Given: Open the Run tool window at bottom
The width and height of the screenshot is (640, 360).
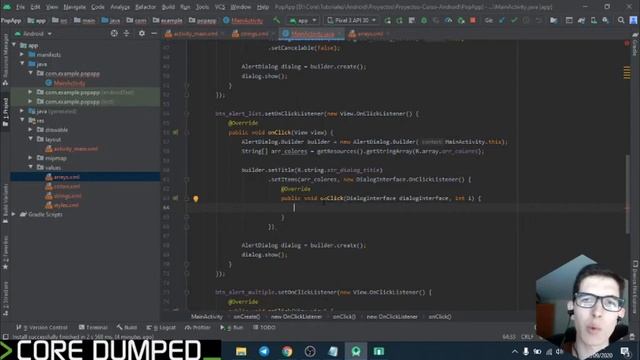Looking at the screenshot, I should pos(231,327).
